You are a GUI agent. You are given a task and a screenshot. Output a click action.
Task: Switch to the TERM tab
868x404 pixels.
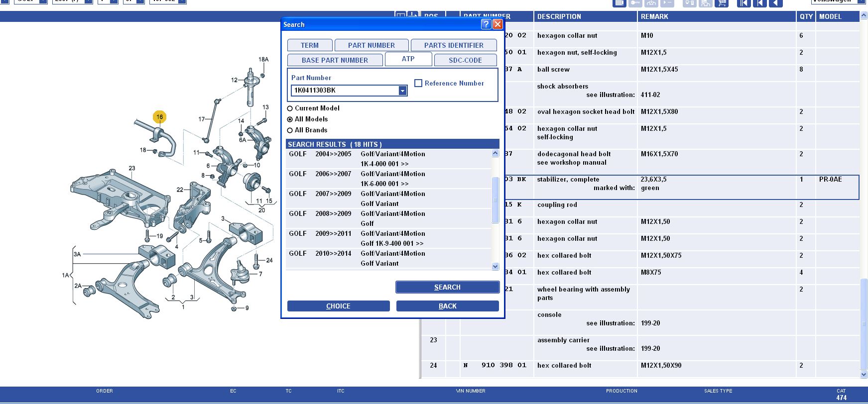click(310, 45)
